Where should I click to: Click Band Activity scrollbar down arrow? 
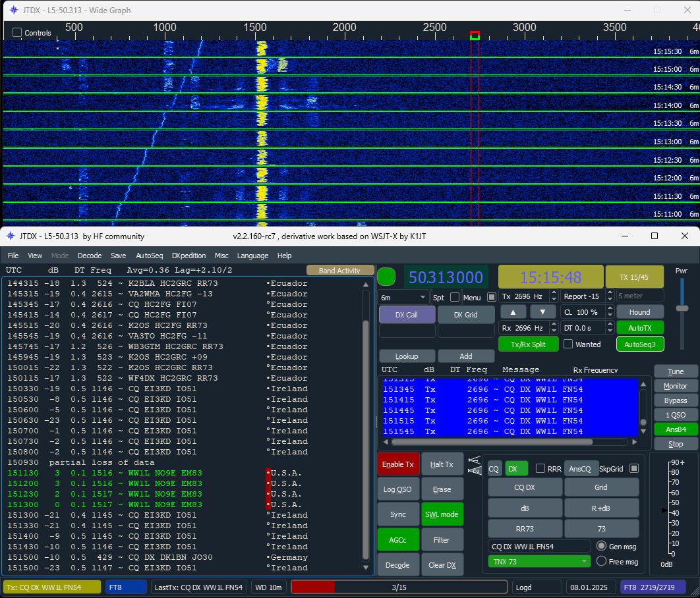click(x=366, y=568)
